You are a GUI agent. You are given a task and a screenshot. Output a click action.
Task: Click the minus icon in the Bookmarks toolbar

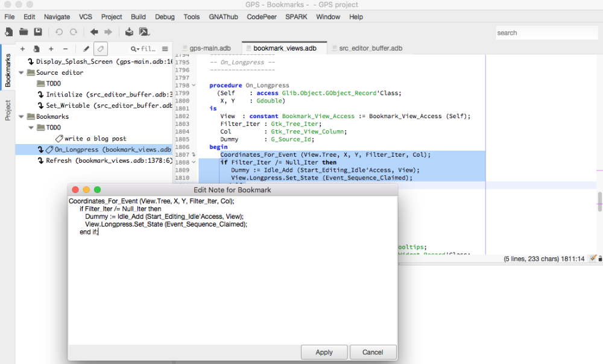click(66, 49)
